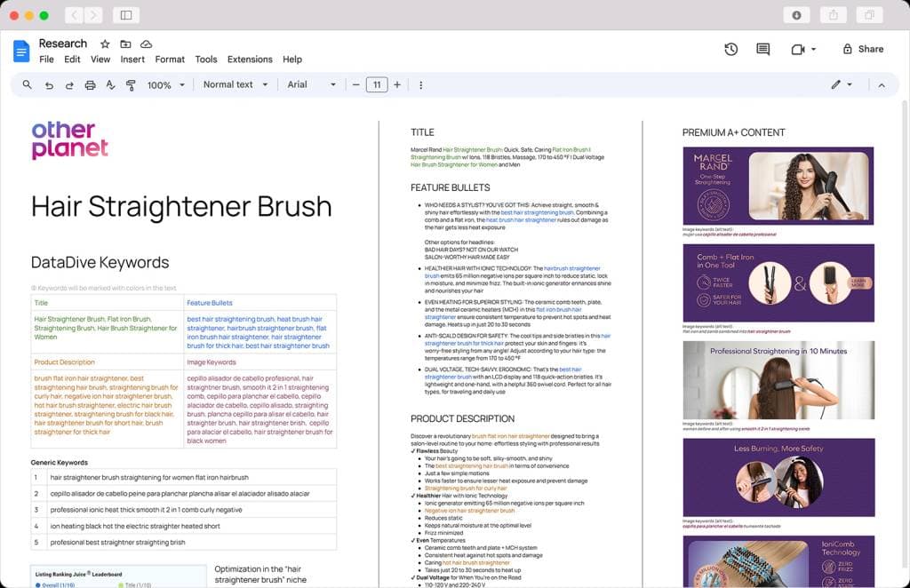
Task: Click the browser share icon
Action: [x=833, y=15]
